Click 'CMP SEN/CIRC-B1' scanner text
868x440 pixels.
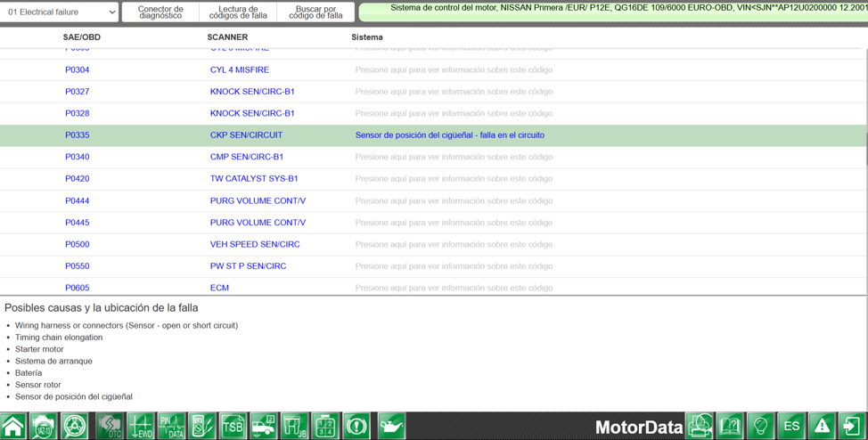coord(246,157)
